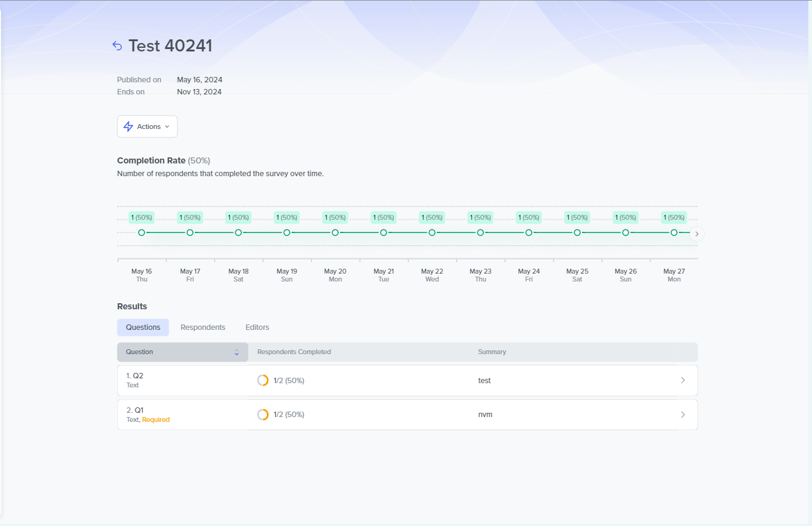Switch to the Respondents tab
This screenshot has width=812, height=526.
[x=203, y=327]
